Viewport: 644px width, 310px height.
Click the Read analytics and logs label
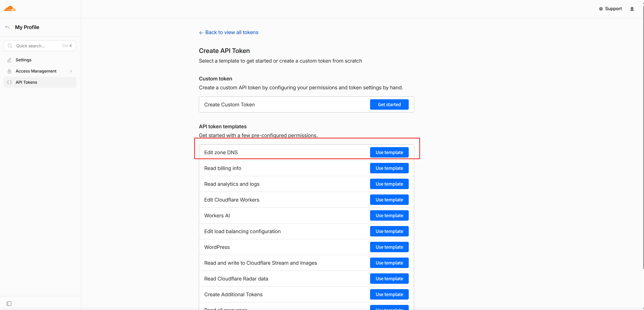(x=232, y=184)
